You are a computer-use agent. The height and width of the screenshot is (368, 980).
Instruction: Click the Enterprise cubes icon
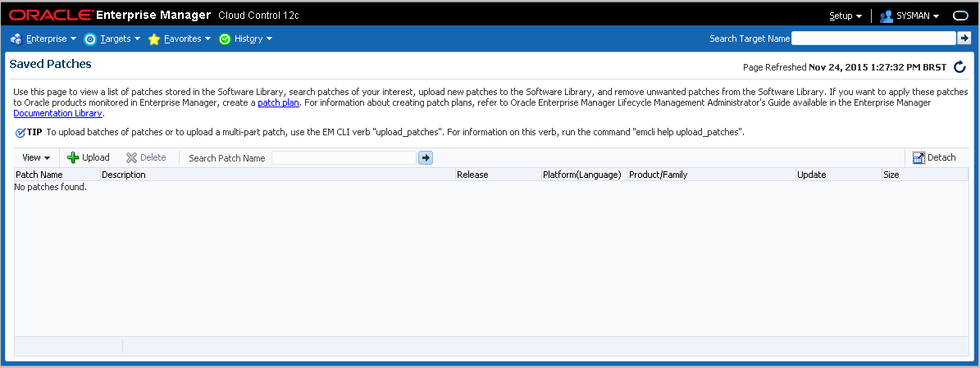point(16,39)
